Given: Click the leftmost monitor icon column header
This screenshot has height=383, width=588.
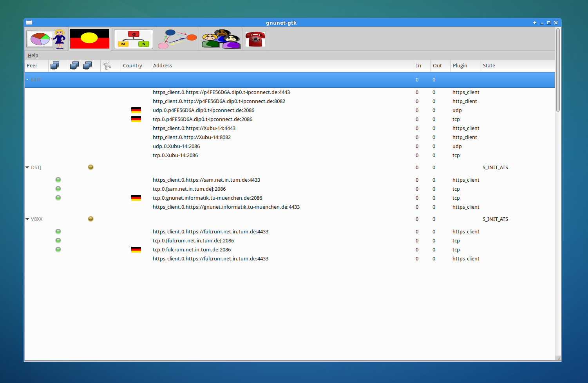Looking at the screenshot, I should point(55,66).
